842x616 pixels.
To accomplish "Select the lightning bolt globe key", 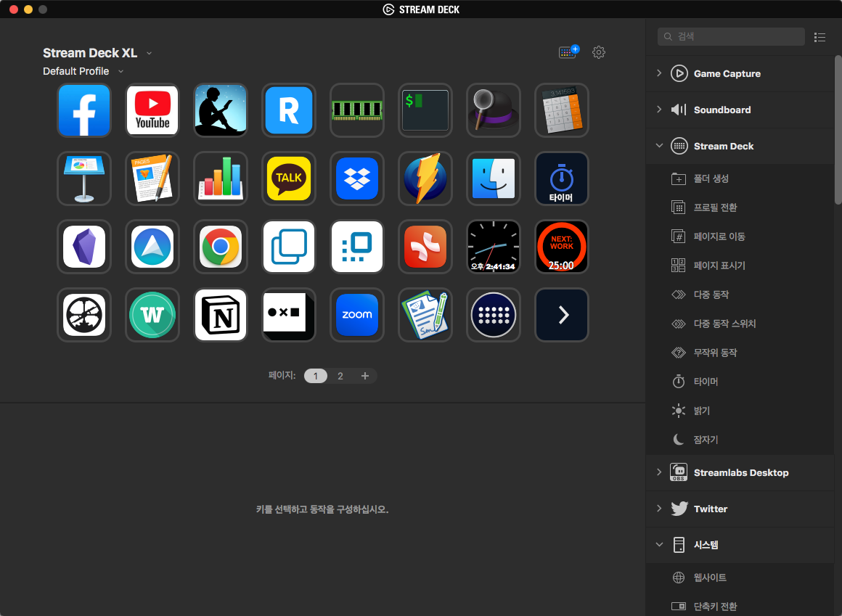I will coord(425,178).
